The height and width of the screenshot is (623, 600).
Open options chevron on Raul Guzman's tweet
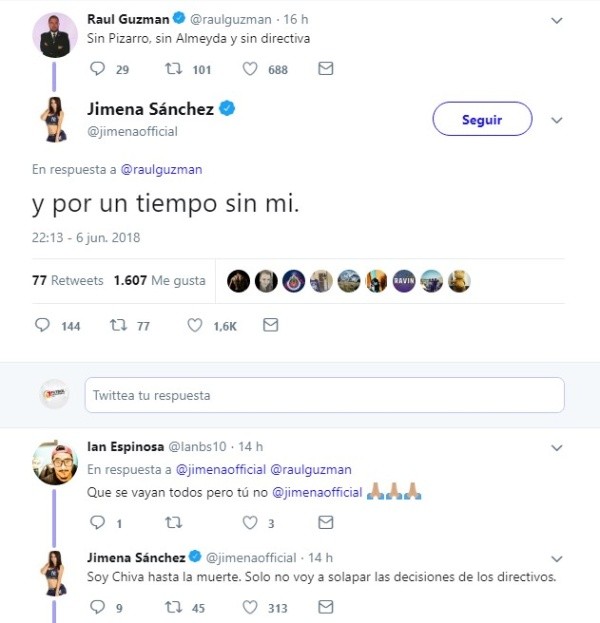[x=557, y=17]
